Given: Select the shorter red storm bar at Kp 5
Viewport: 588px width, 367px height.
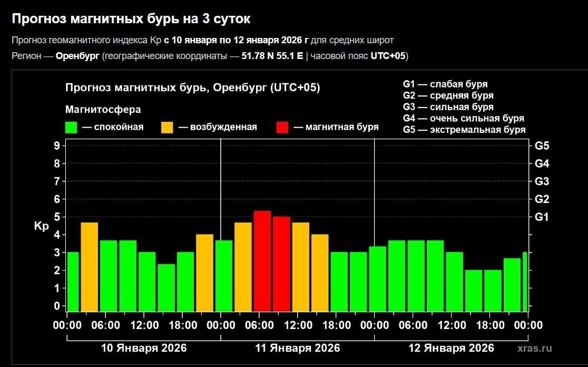Looking at the screenshot, I should (281, 264).
